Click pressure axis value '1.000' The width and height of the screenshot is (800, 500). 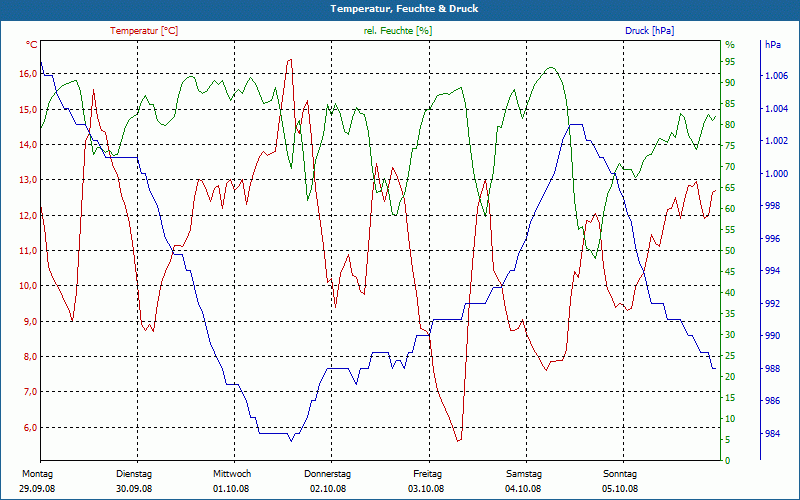776,174
